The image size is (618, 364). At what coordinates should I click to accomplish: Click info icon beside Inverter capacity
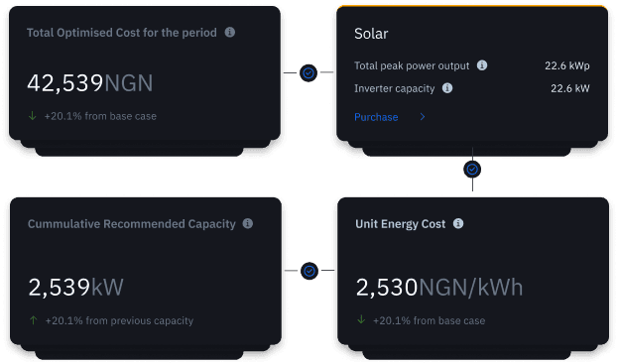[x=447, y=88]
